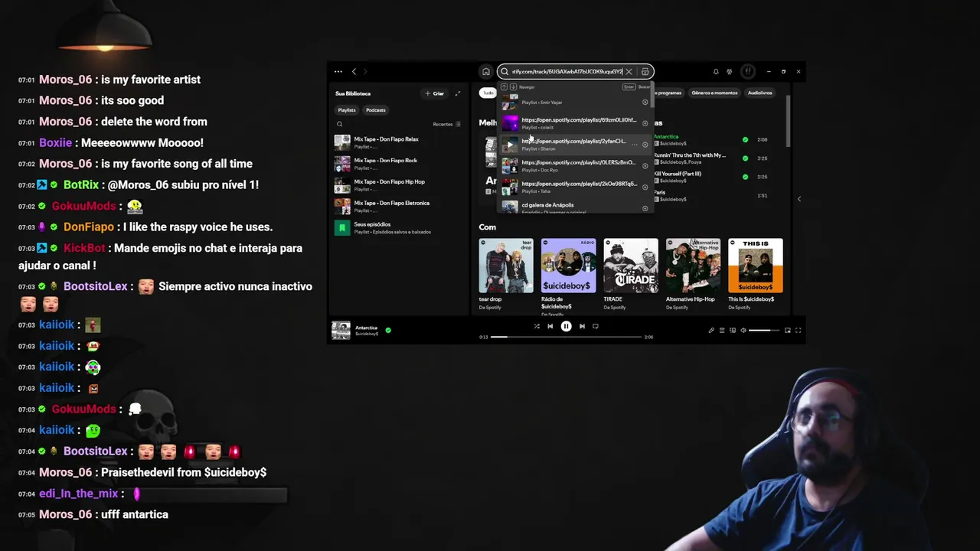Open the tear drop playlist card
This screenshot has width=980, height=551.
click(x=506, y=275)
